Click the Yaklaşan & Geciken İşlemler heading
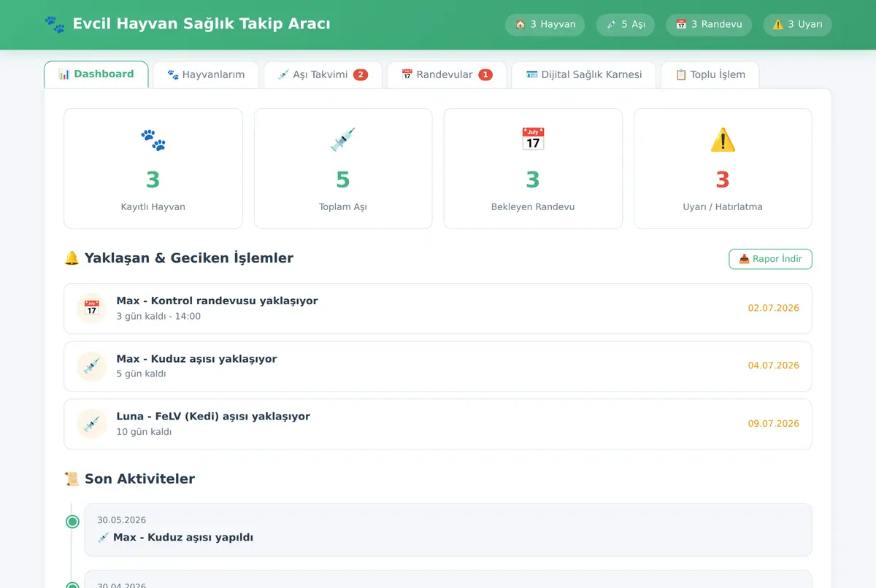The width and height of the screenshot is (876, 588). [189, 258]
